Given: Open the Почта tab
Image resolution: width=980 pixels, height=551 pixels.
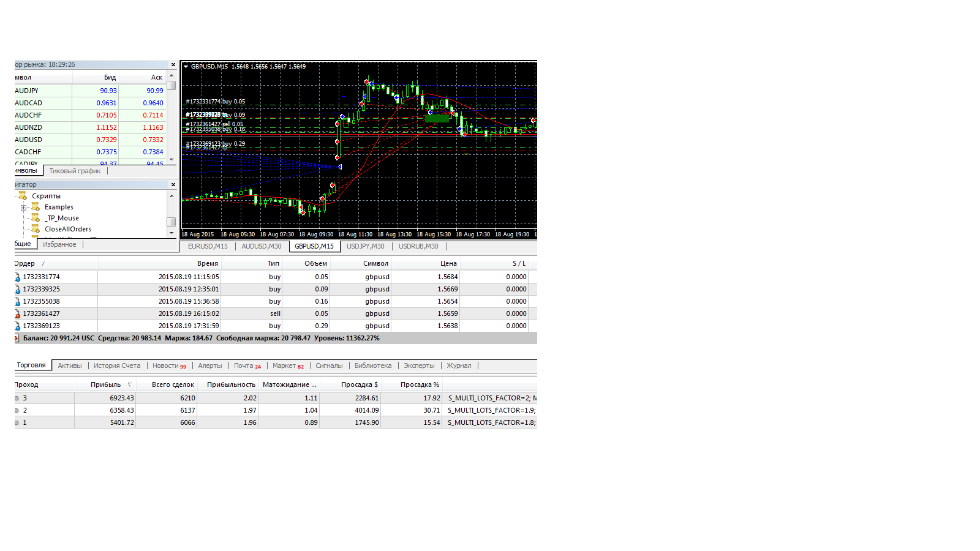Looking at the screenshot, I should coord(247,365).
